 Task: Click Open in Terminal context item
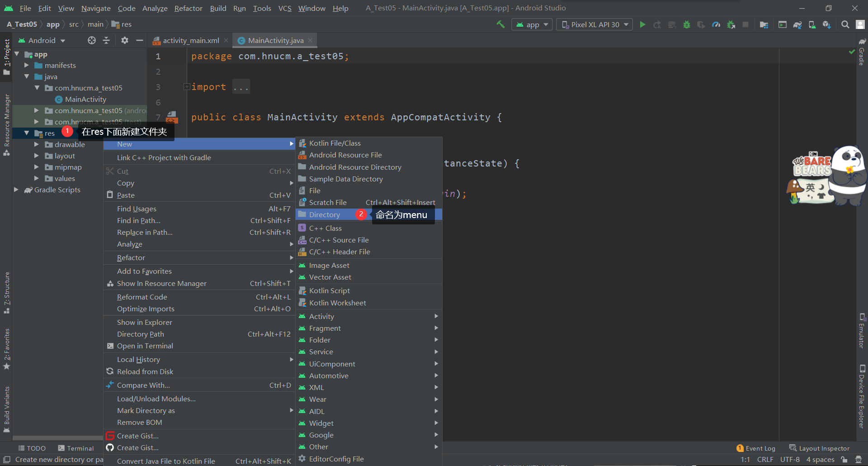tap(199, 346)
